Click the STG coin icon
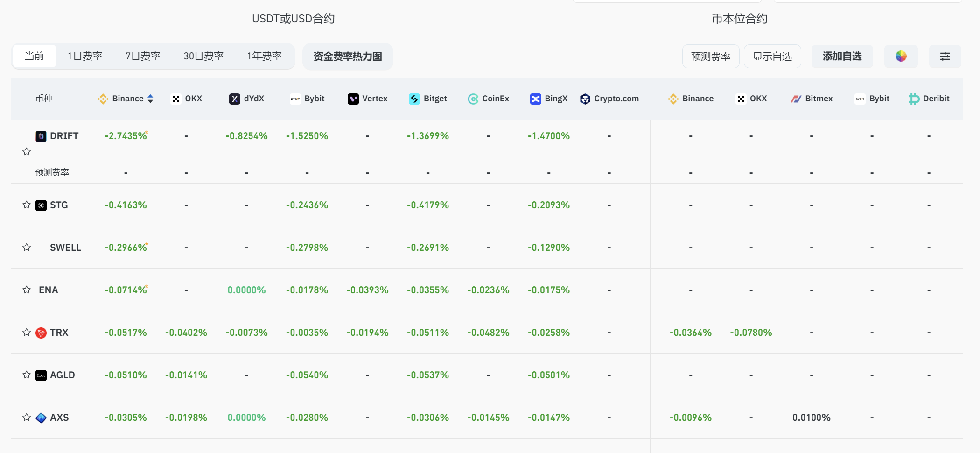Screen dimensions: 980x453 (41, 205)
